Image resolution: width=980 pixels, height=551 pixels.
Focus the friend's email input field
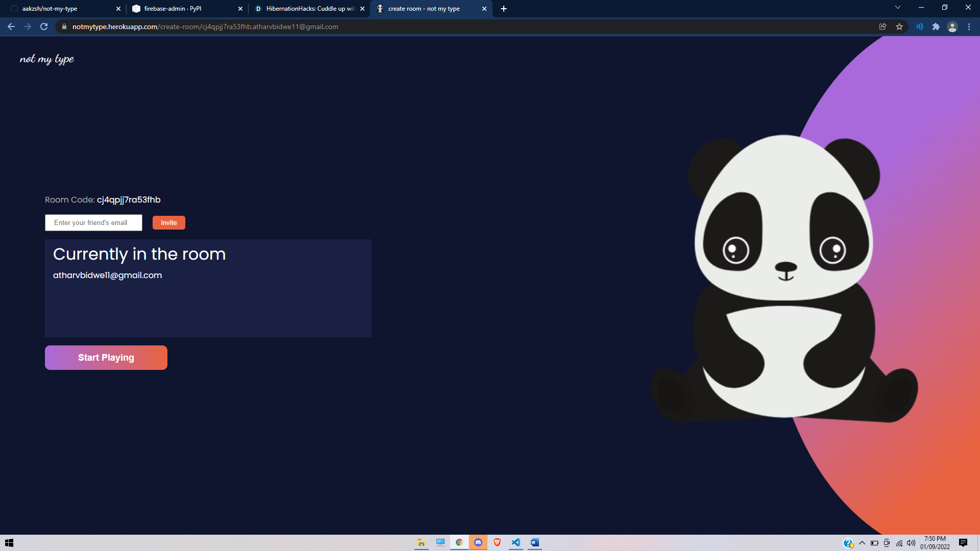tap(93, 223)
